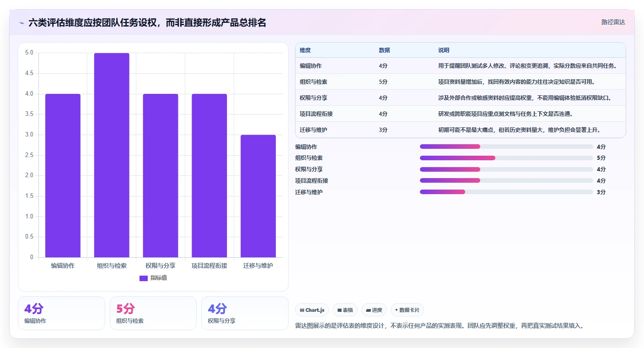The width and height of the screenshot is (644, 348).
Task: Select the 数据卡片 tag chip
Action: coord(407,310)
